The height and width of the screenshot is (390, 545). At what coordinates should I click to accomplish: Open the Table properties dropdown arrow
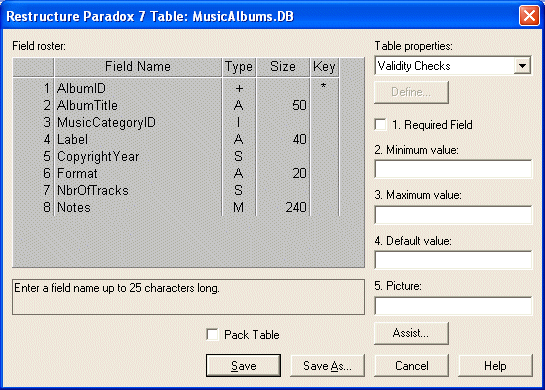[522, 66]
